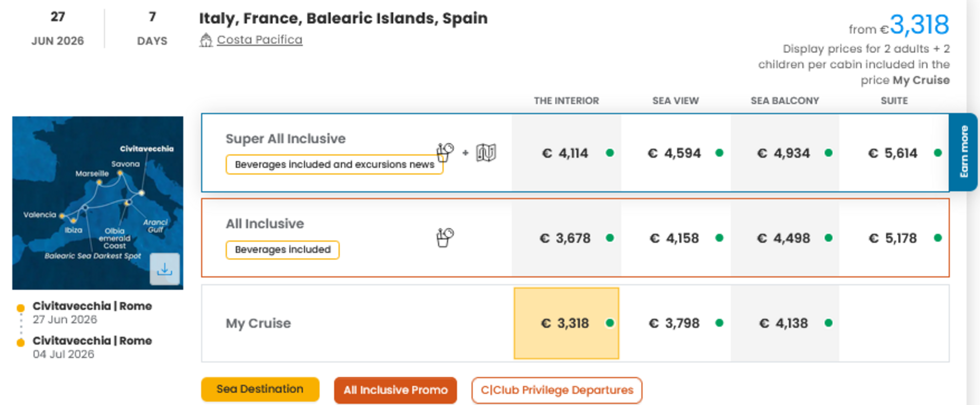Click Beverages included and excursions news badge
Image resolution: width=980 pixels, height=405 pixels.
point(334,165)
